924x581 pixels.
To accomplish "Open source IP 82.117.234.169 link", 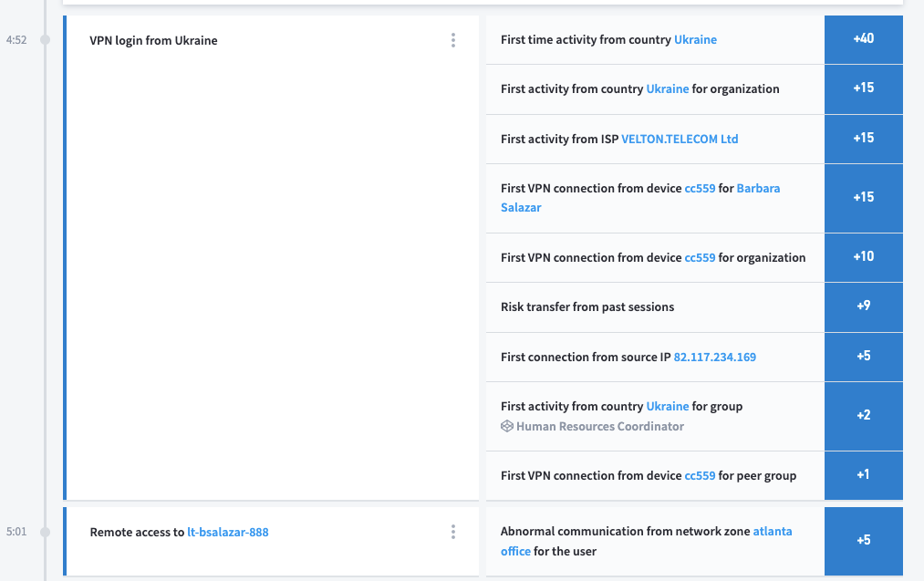I will [714, 357].
